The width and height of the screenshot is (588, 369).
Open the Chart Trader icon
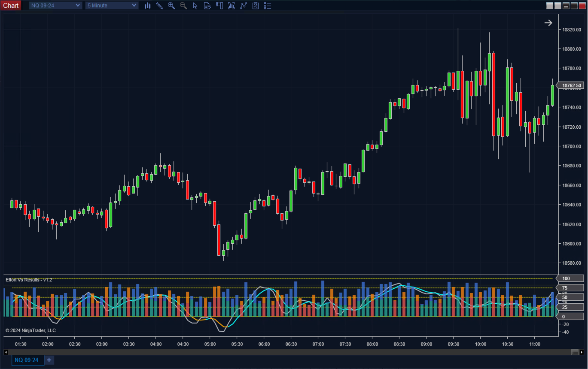point(219,6)
